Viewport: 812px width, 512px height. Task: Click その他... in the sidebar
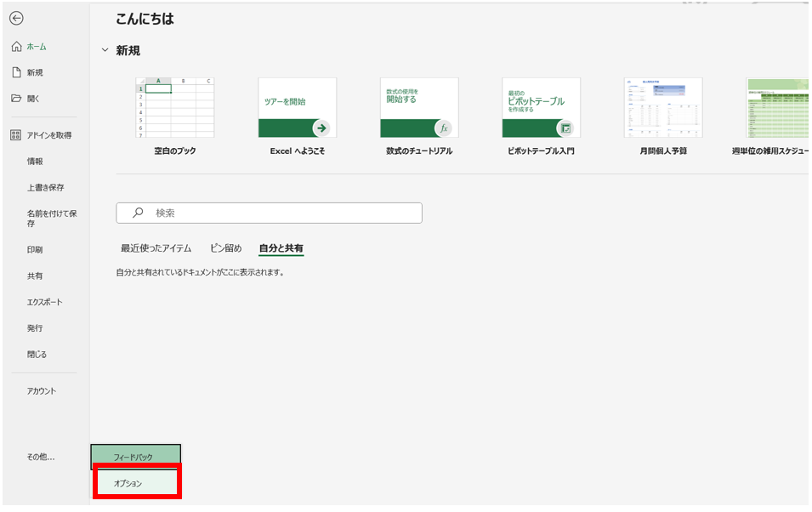tap(41, 457)
